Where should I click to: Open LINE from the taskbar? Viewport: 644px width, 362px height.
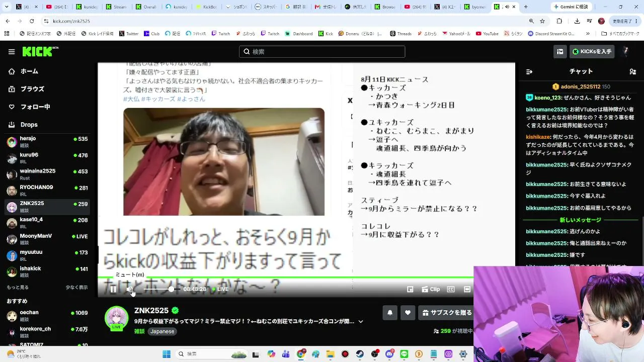(x=404, y=354)
